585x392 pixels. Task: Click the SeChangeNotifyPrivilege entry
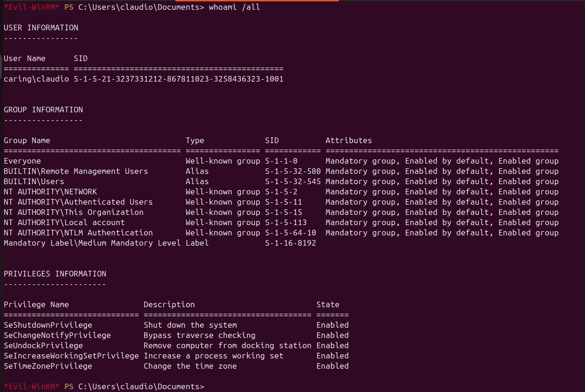tap(57, 336)
